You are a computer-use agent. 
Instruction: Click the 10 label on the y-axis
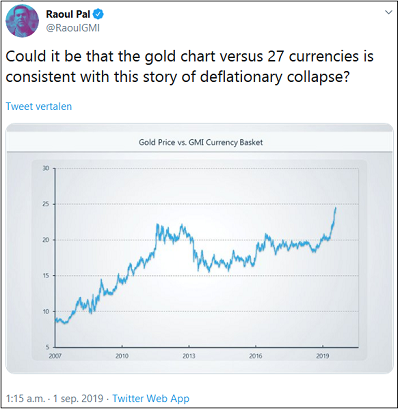(x=46, y=311)
